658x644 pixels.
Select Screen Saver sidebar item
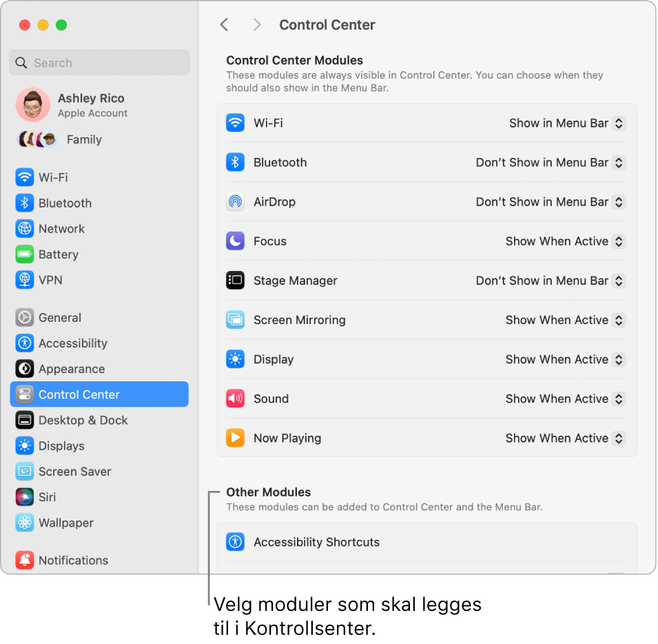point(99,471)
